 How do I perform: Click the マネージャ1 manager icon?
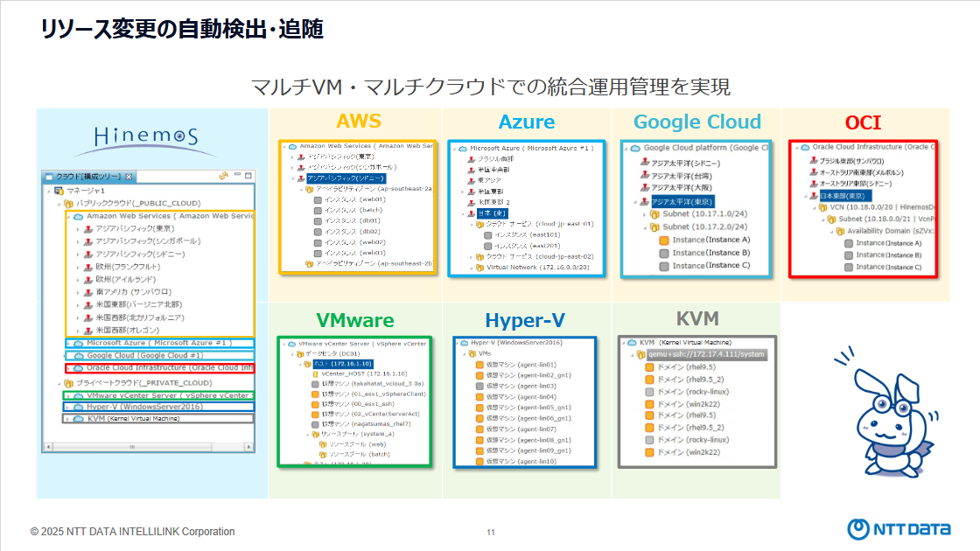(59, 191)
